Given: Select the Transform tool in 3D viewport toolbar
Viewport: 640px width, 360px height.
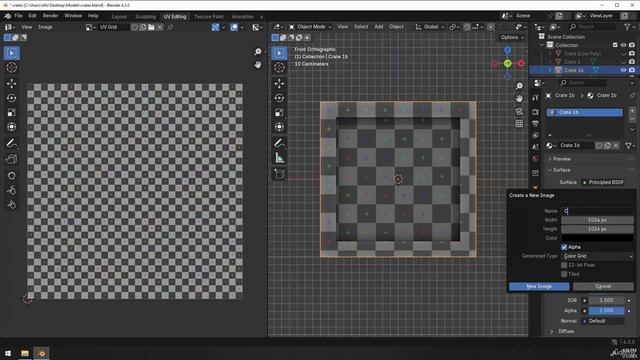Looking at the screenshot, I should click(x=279, y=127).
